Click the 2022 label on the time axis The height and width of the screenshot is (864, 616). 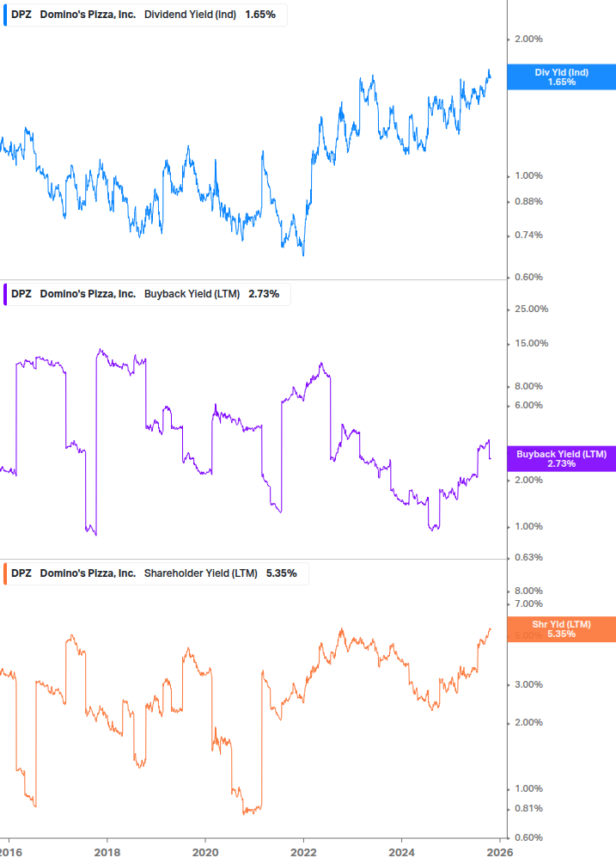pyautogui.click(x=303, y=852)
